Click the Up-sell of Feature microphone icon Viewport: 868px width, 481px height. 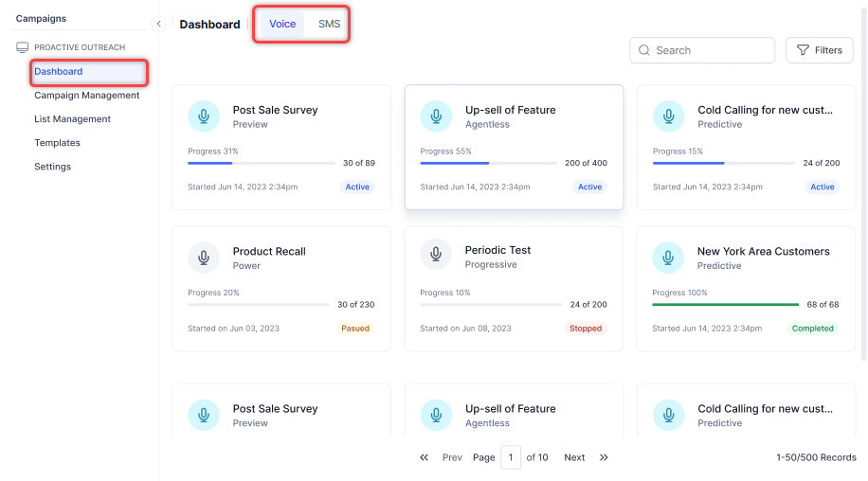pyautogui.click(x=436, y=116)
